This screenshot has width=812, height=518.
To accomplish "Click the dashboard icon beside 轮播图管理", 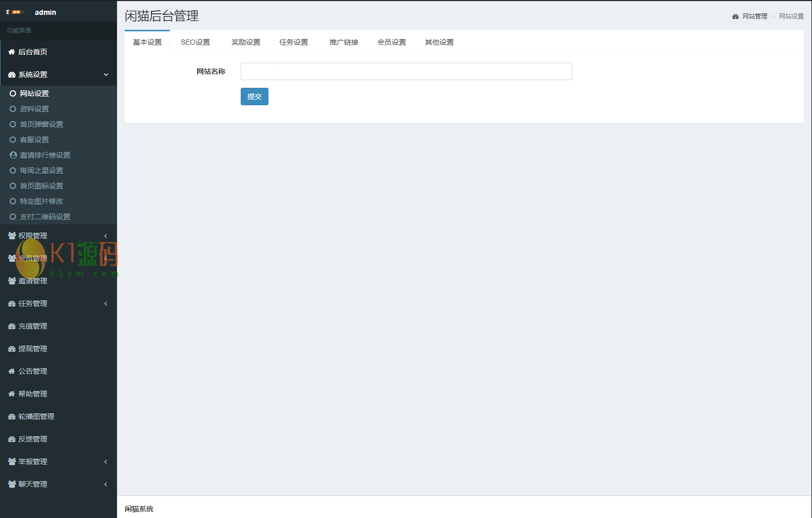I will pos(12,416).
